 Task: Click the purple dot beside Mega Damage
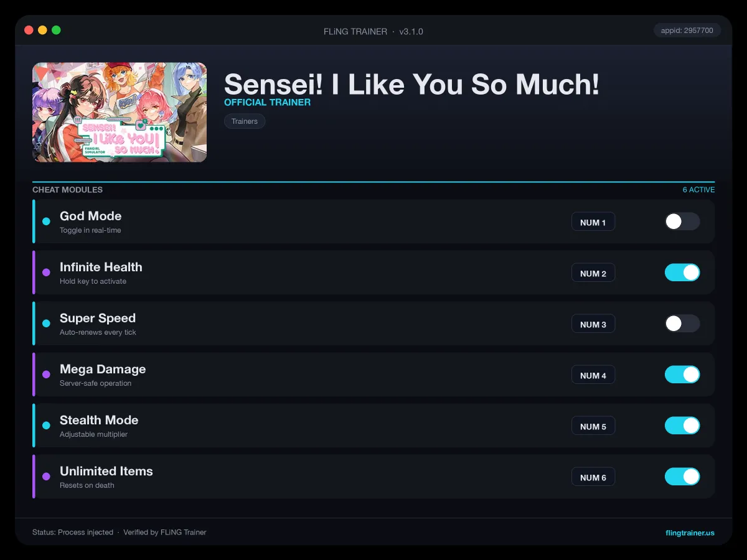[x=46, y=375]
